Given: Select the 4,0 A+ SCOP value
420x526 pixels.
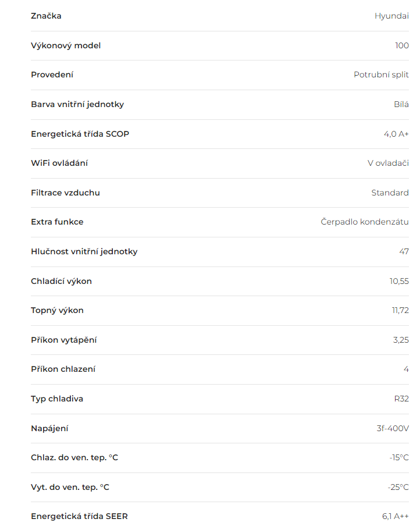Looking at the screenshot, I should click(396, 134).
